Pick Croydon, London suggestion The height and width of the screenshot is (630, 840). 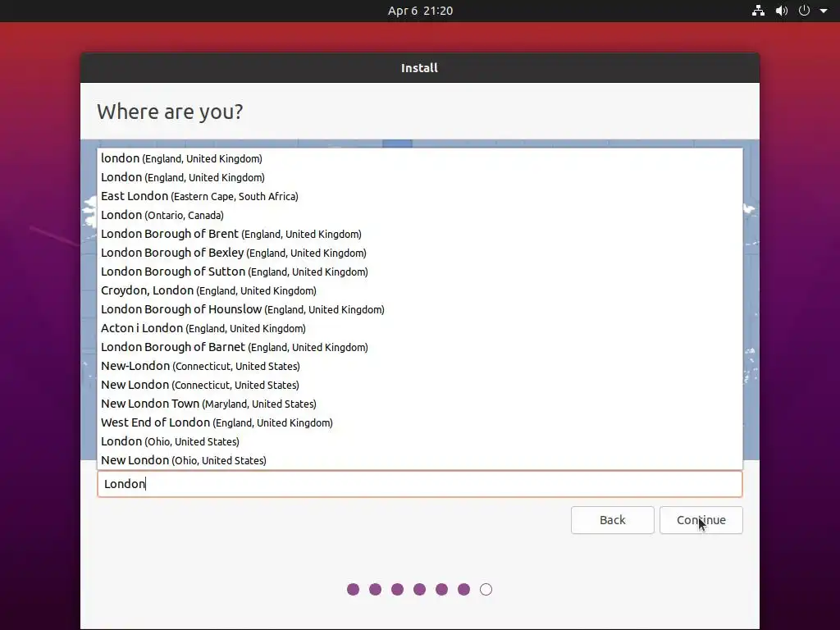(x=420, y=290)
